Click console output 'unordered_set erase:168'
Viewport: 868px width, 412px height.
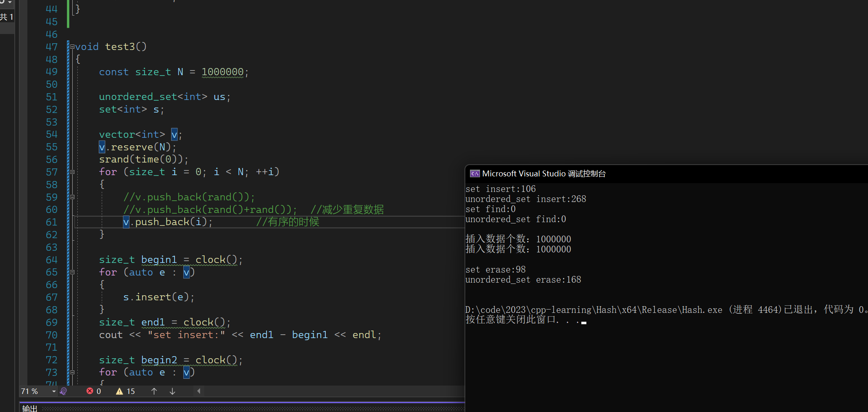523,280
